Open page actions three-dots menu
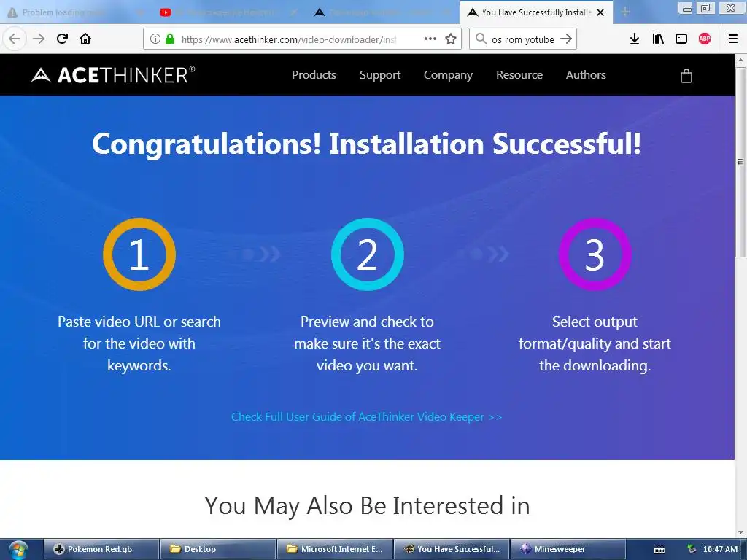This screenshot has width=747, height=560. coord(430,39)
